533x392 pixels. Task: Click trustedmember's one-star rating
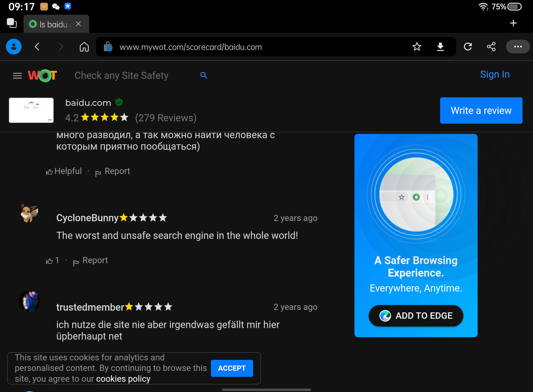(x=149, y=307)
